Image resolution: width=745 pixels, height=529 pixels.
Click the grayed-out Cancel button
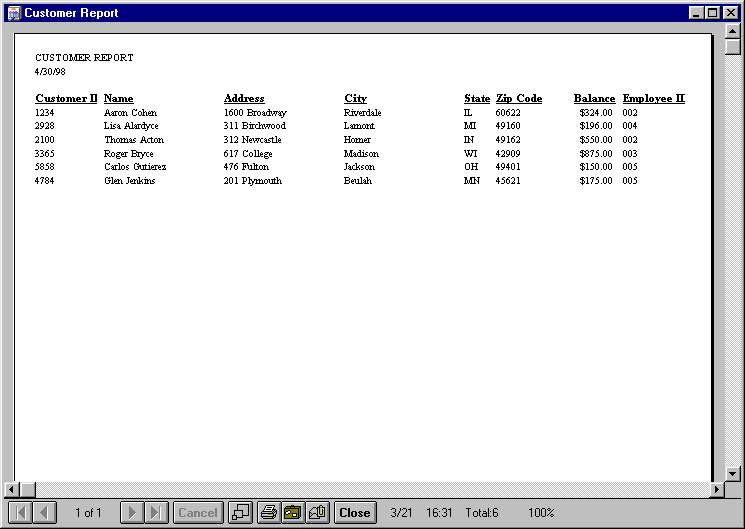(x=198, y=513)
